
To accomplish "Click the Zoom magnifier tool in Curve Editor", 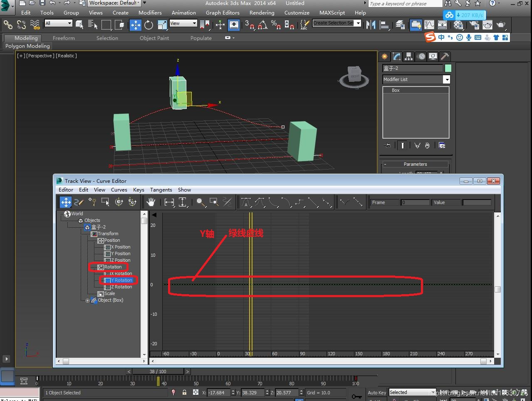I will pyautogui.click(x=201, y=202).
